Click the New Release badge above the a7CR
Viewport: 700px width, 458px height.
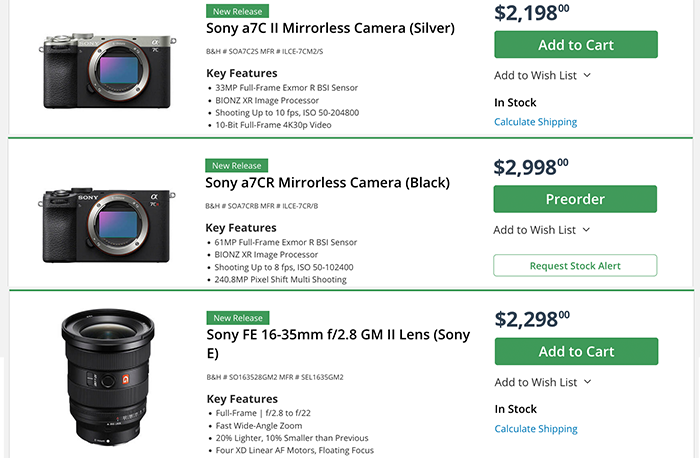(x=237, y=166)
